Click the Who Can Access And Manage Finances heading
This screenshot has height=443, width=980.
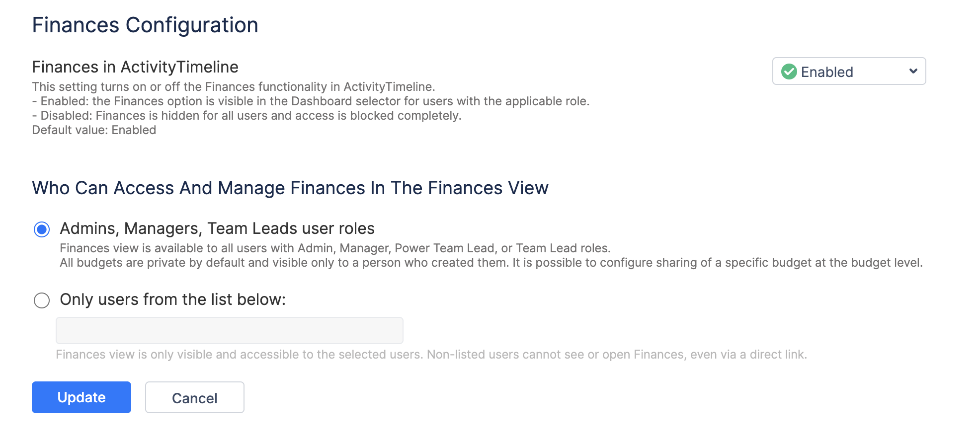click(x=290, y=188)
